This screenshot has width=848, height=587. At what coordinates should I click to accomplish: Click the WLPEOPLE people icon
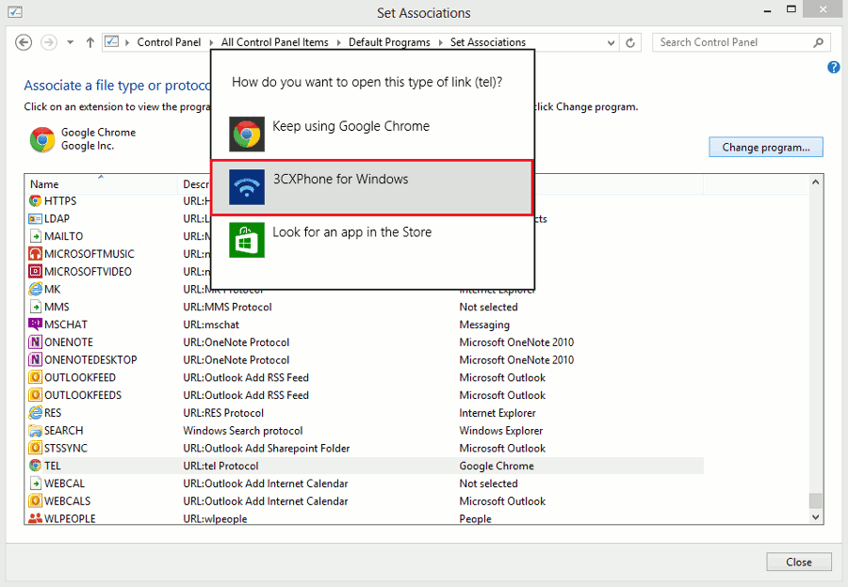[x=35, y=518]
